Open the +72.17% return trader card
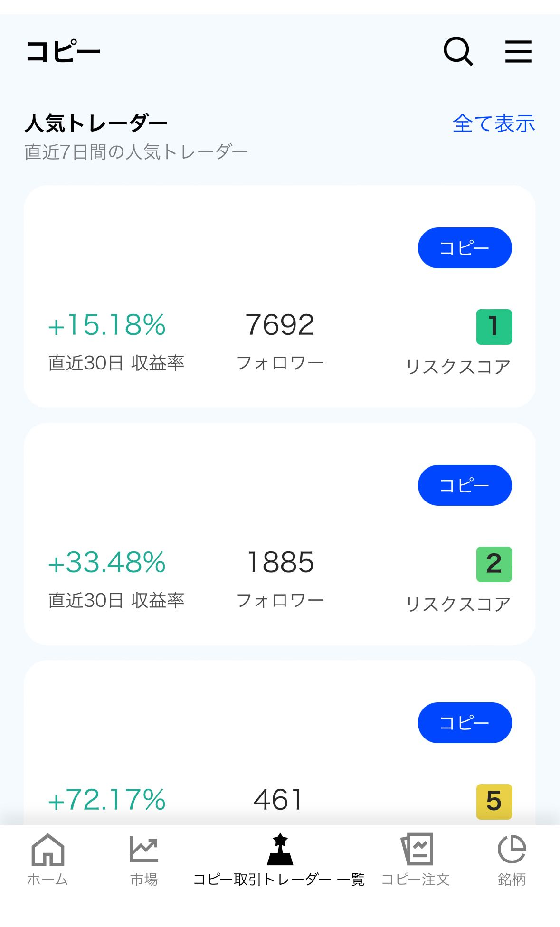The height and width of the screenshot is (927, 560). tap(279, 742)
